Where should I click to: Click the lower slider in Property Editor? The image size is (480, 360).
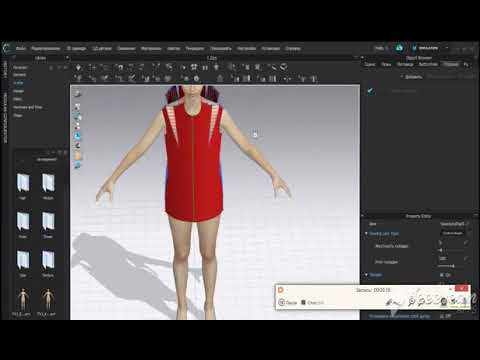pos(451,266)
